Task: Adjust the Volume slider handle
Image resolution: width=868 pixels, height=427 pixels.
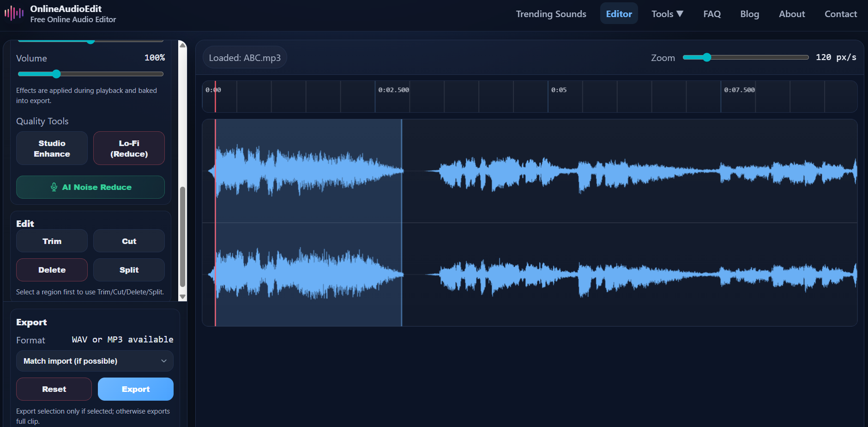Action: (56, 74)
